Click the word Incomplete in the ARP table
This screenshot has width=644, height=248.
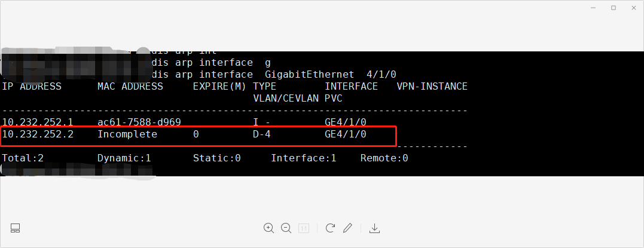point(127,134)
